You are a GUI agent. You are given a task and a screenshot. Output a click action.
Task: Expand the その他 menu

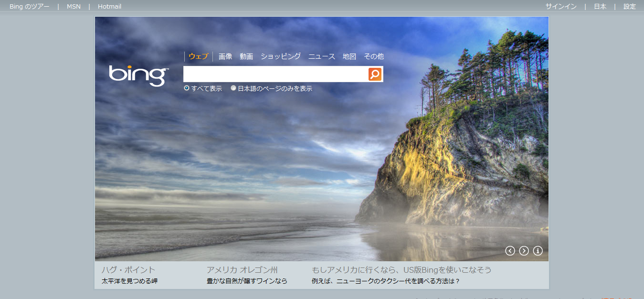(x=373, y=56)
